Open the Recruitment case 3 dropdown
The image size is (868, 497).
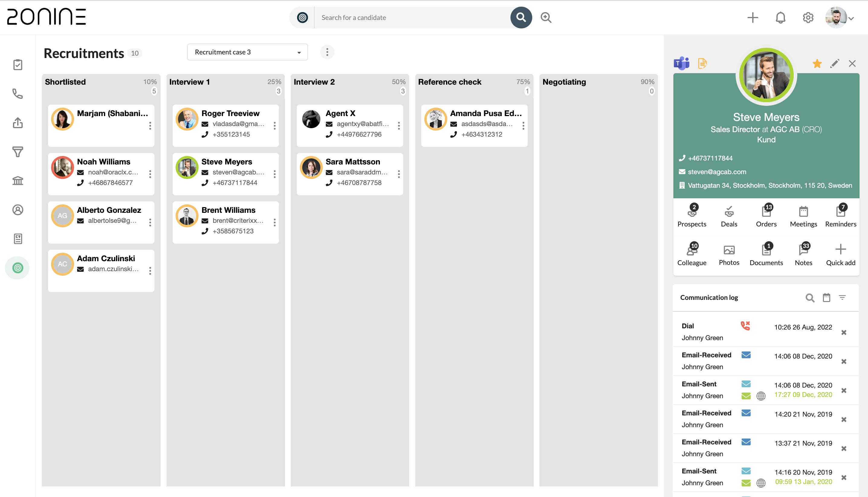(247, 52)
